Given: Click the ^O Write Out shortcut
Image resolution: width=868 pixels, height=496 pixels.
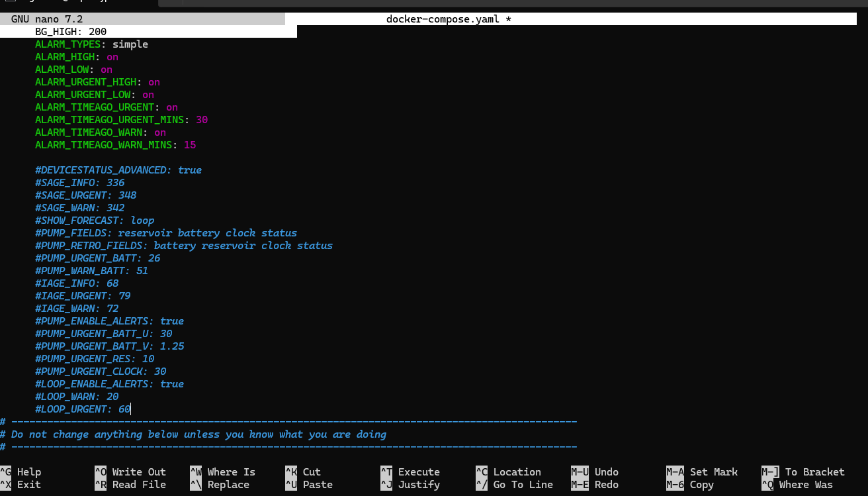Looking at the screenshot, I should pyautogui.click(x=130, y=472).
